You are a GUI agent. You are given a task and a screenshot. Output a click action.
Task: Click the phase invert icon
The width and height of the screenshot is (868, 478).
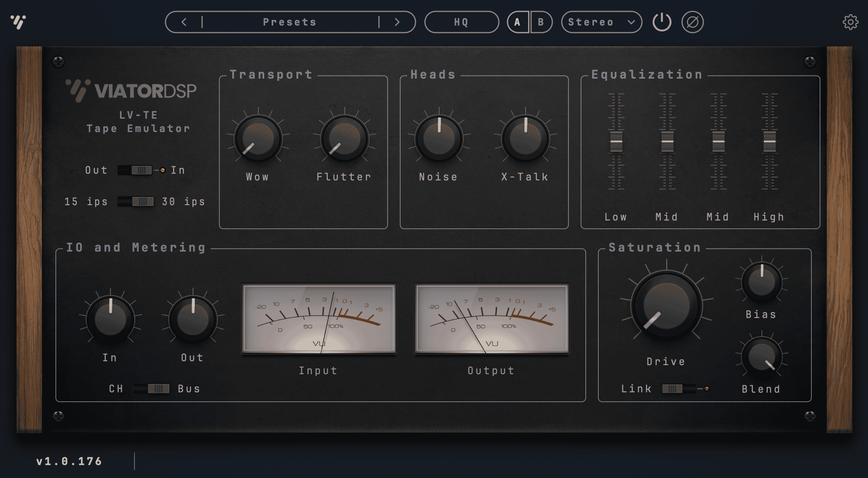click(692, 22)
